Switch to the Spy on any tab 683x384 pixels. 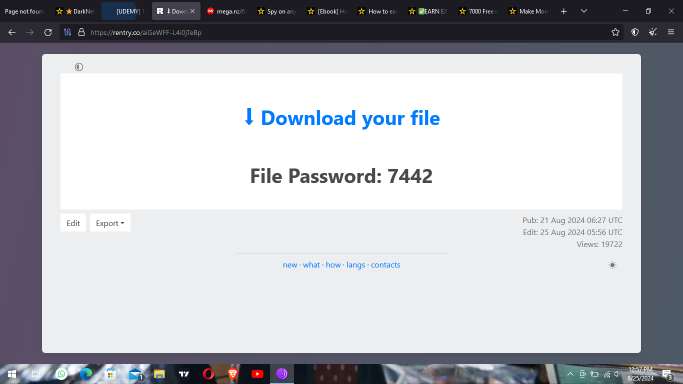(x=277, y=11)
